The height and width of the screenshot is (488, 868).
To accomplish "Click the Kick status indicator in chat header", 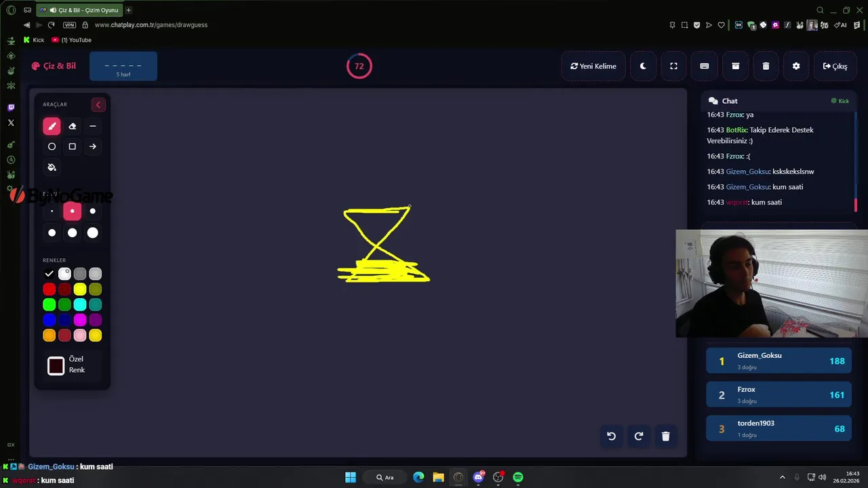I will point(840,101).
